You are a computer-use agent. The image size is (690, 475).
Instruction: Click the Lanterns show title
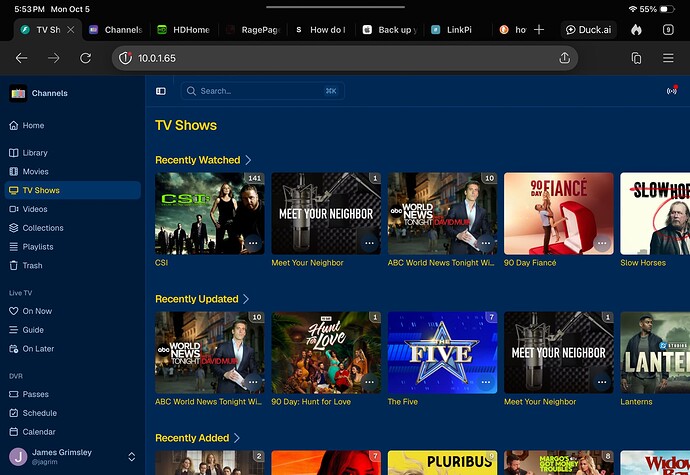pos(636,401)
